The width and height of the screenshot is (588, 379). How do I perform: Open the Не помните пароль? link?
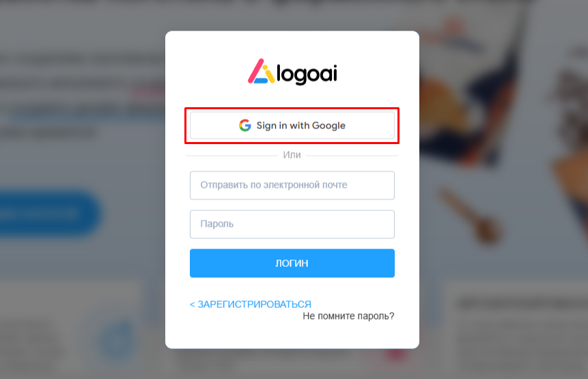coord(348,316)
